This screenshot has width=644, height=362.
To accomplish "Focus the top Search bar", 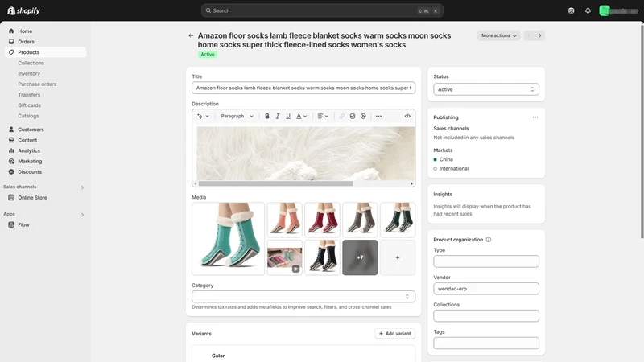I will (322, 10).
